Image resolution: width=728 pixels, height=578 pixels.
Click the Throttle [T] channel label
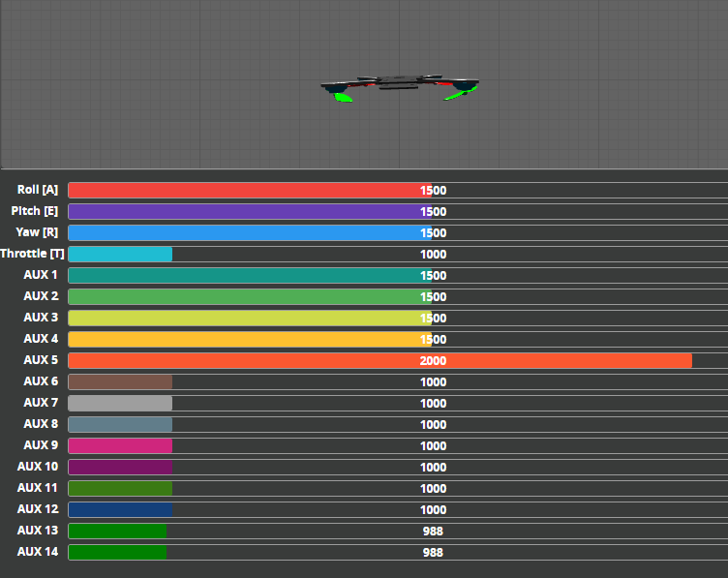point(33,254)
